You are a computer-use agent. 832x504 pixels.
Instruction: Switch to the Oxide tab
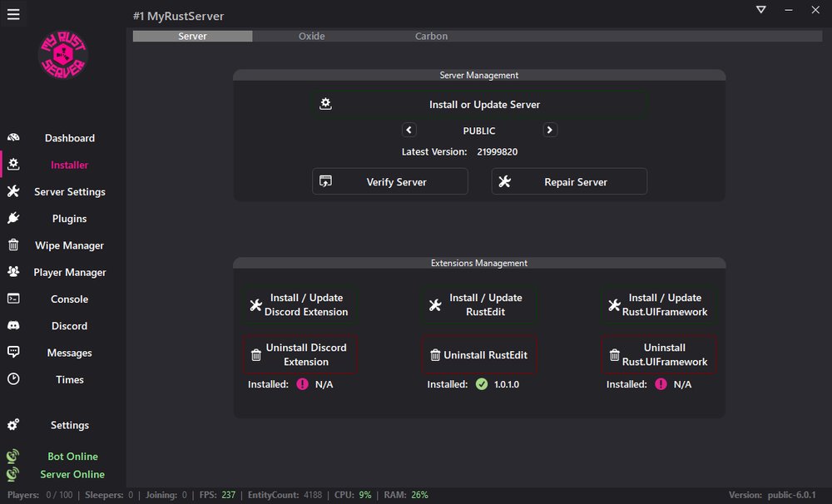(x=311, y=36)
